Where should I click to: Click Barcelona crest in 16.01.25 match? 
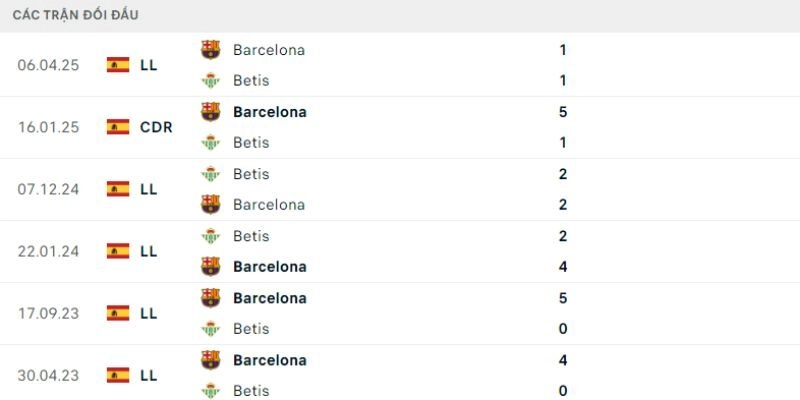210,111
